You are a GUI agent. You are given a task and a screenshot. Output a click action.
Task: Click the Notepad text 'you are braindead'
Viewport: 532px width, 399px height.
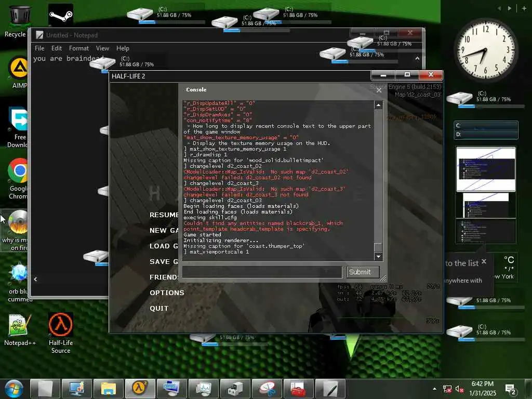tap(68, 58)
